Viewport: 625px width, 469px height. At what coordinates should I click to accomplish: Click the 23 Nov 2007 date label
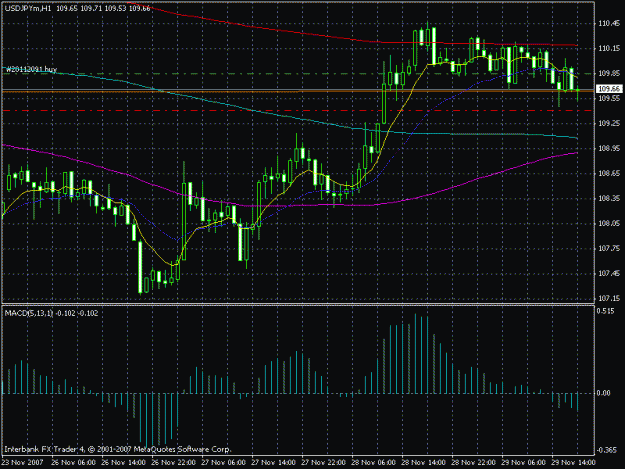tap(22, 463)
